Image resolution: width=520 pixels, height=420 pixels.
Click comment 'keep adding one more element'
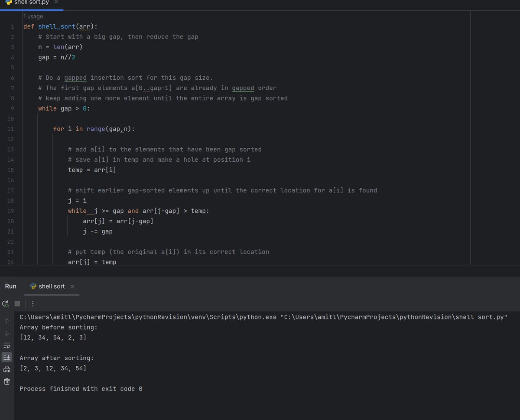pyautogui.click(x=163, y=98)
